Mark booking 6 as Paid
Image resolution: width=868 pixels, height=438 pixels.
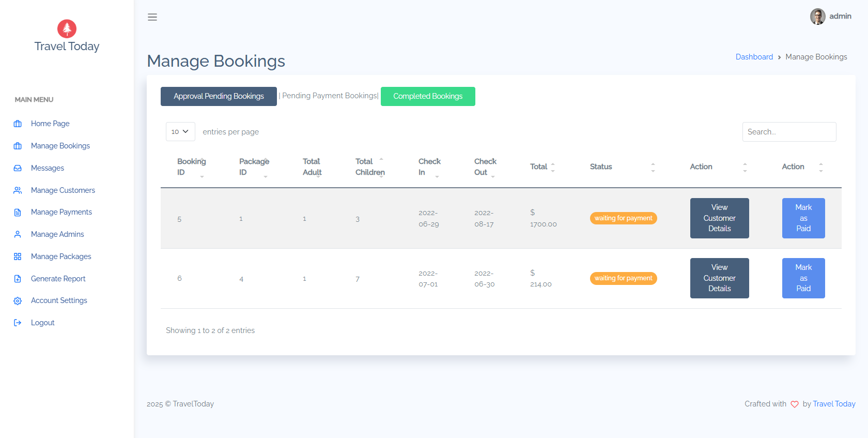pos(803,278)
